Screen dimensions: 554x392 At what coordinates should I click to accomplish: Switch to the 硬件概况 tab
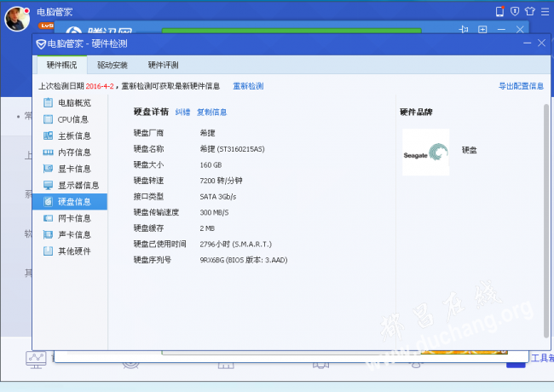[x=62, y=65]
